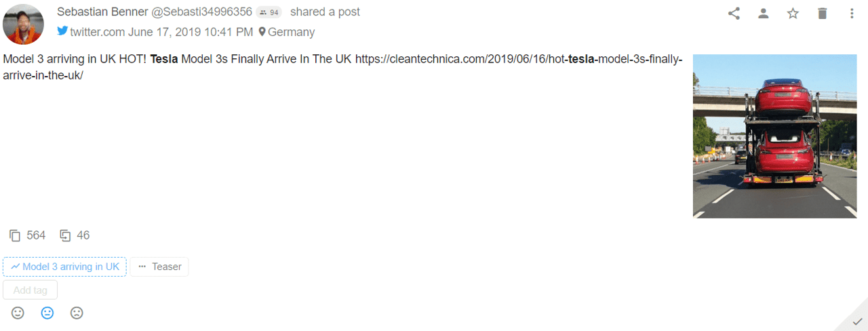Expand the Teaser ellipsis tag
Image resolution: width=868 pixels, height=331 pixels.
coord(159,267)
